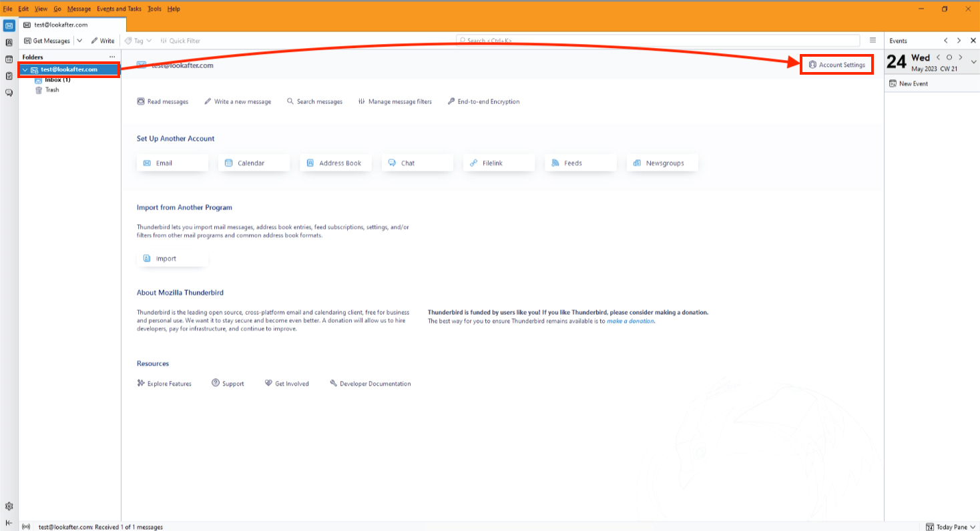The image size is (980, 531).
Task: Open the Tag dropdown
Action: coord(138,41)
